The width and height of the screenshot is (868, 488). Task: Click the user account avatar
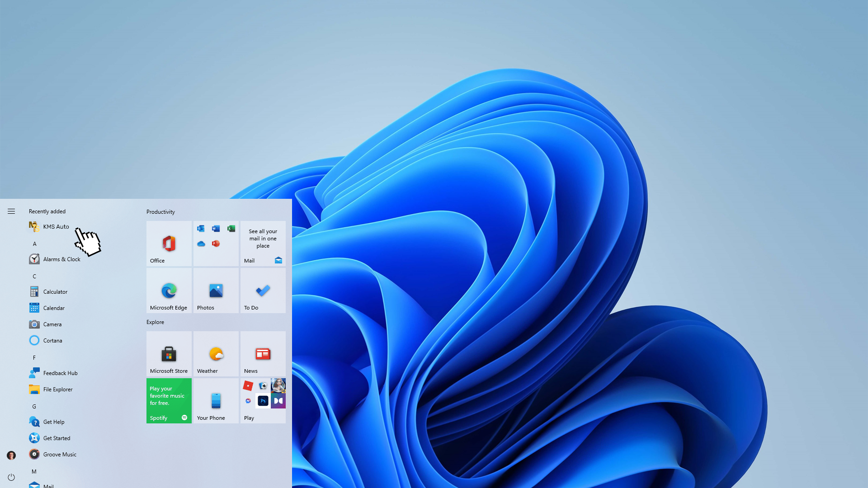pos(11,455)
